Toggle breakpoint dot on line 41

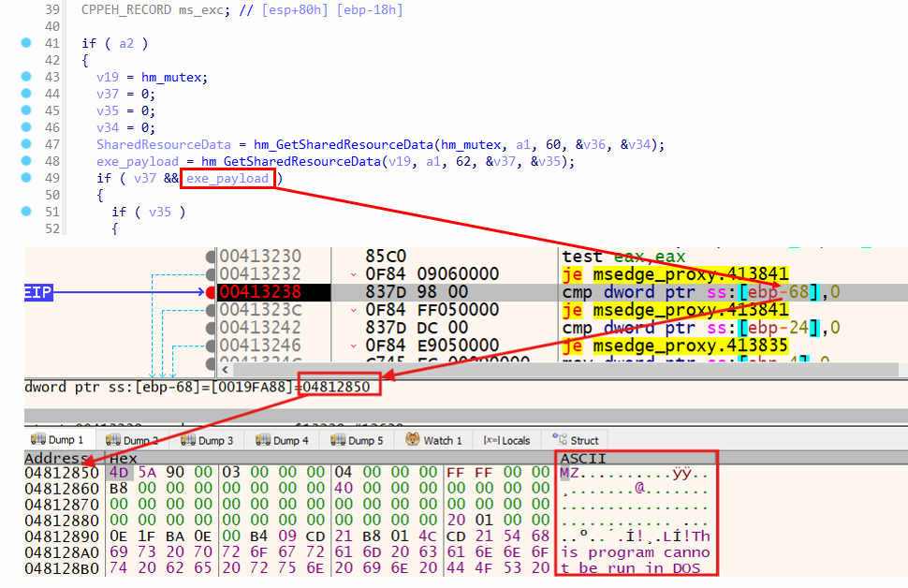pos(26,43)
